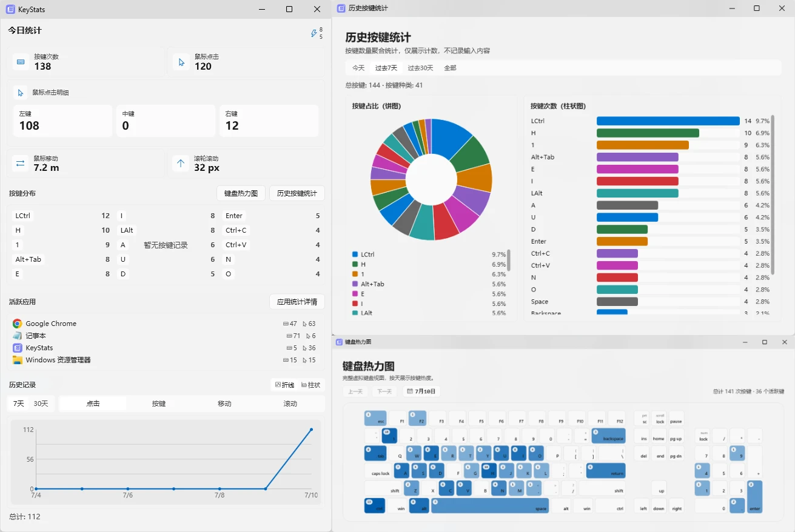This screenshot has width=795, height=532.
Task: Open the 7月10日 date picker
Action: tap(421, 391)
